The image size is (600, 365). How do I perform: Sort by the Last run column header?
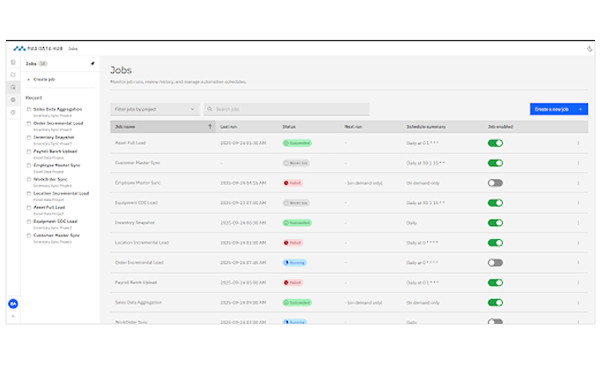pos(228,127)
